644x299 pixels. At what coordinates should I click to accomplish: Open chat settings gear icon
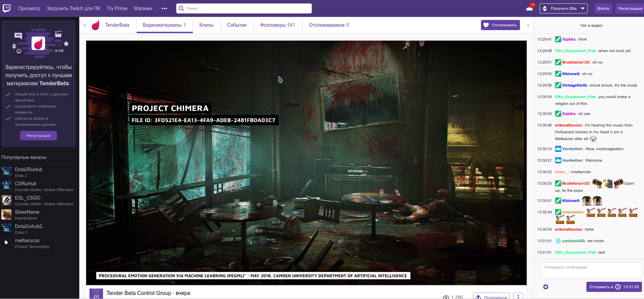click(x=546, y=287)
